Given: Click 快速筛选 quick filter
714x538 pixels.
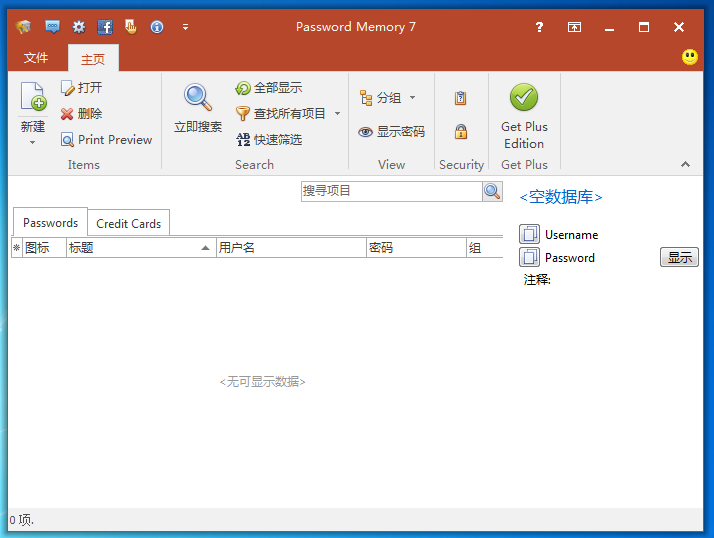Looking at the screenshot, I should (269, 140).
